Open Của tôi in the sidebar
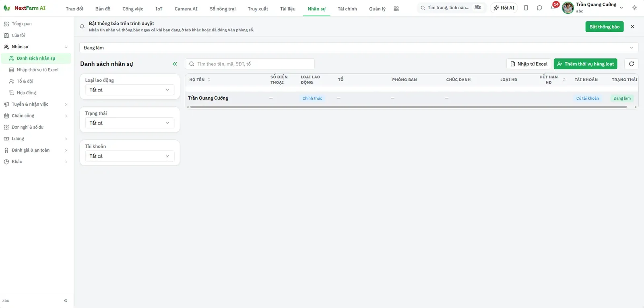This screenshot has height=308, width=644. coord(35,35)
